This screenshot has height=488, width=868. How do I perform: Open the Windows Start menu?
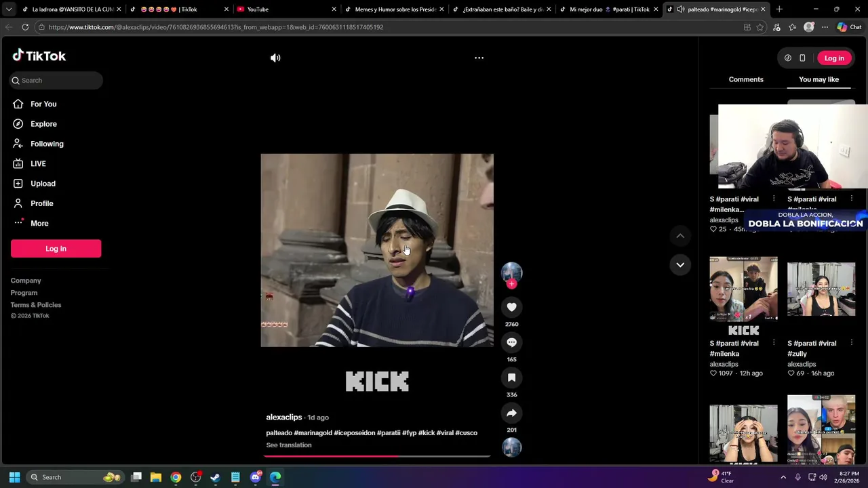pyautogui.click(x=14, y=477)
